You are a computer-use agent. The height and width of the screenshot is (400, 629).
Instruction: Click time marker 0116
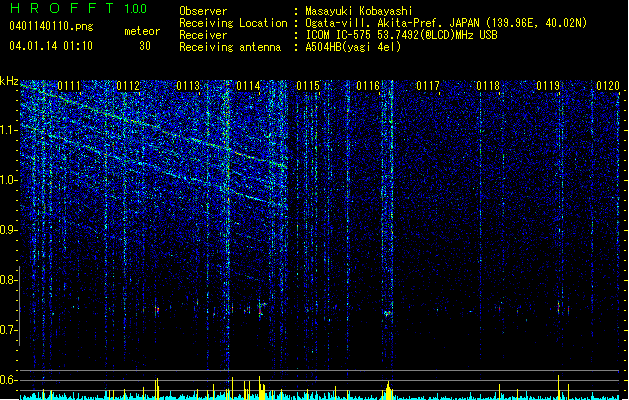coord(368,86)
